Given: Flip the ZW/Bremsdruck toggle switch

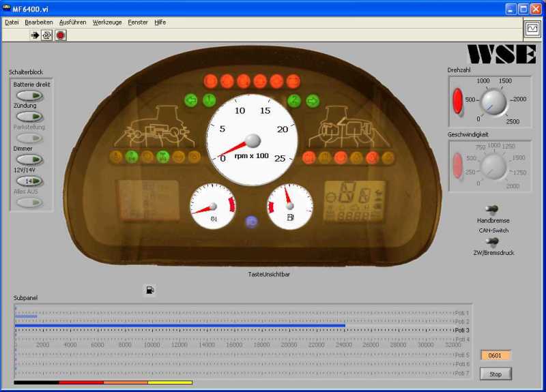Looking at the screenshot, I should coord(491,241).
